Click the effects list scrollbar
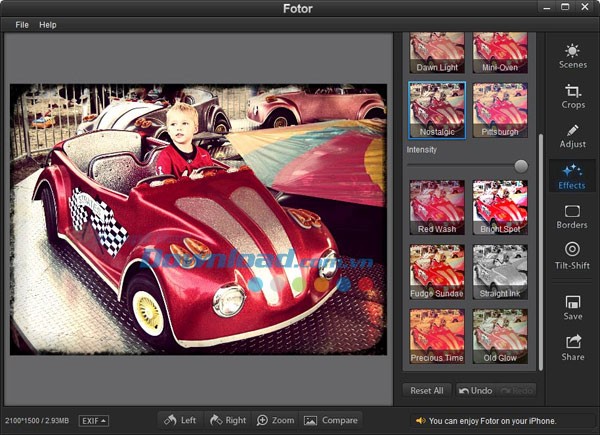The image size is (600, 435). click(541, 253)
